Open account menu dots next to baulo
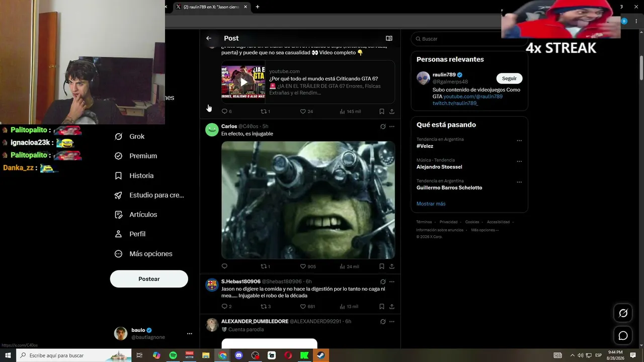This screenshot has height=362, width=644. (x=189, y=333)
